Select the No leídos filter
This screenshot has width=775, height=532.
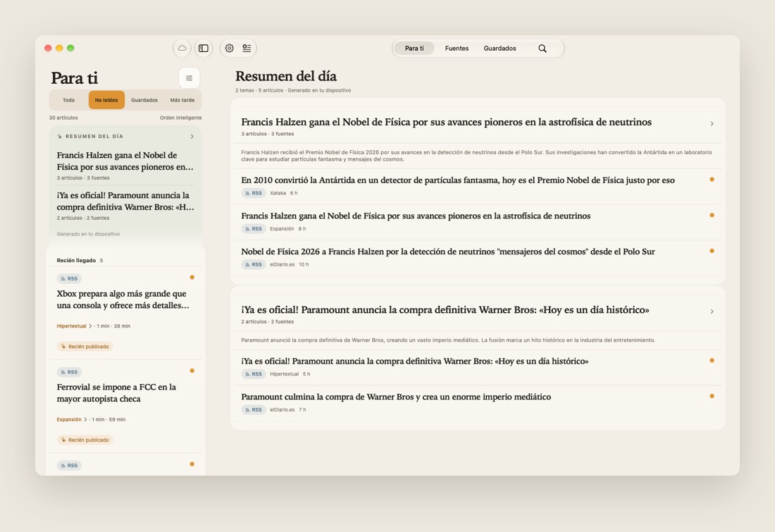coord(106,100)
